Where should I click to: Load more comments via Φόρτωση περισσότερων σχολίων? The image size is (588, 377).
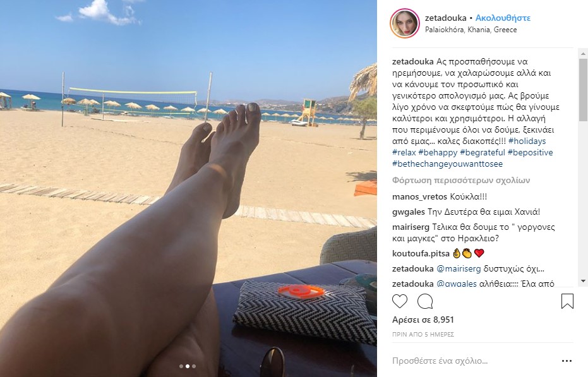[461, 181]
